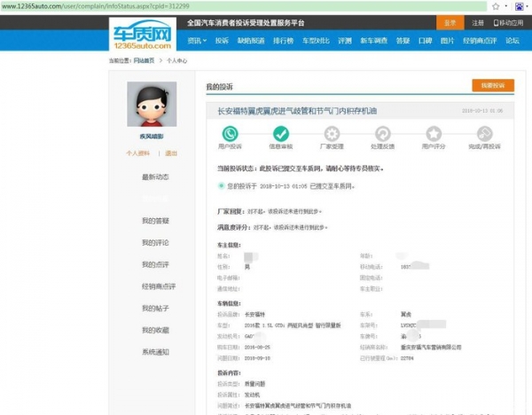Click the 问题日期 value 2018-09-10

257,358
